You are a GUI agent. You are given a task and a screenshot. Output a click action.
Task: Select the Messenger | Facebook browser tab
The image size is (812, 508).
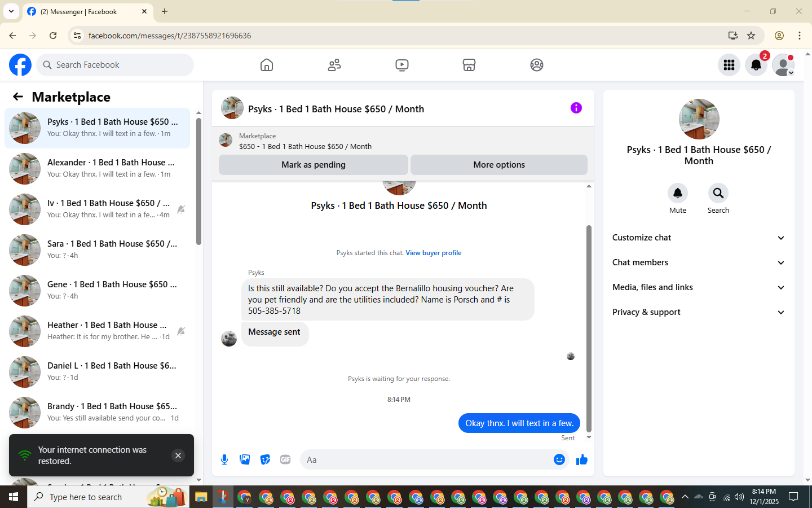click(87, 12)
